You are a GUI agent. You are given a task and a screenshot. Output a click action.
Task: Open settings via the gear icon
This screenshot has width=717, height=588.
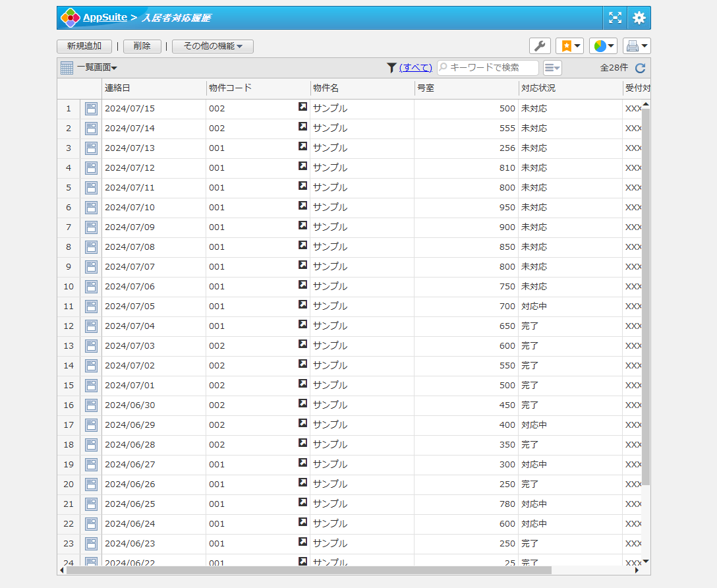(639, 18)
